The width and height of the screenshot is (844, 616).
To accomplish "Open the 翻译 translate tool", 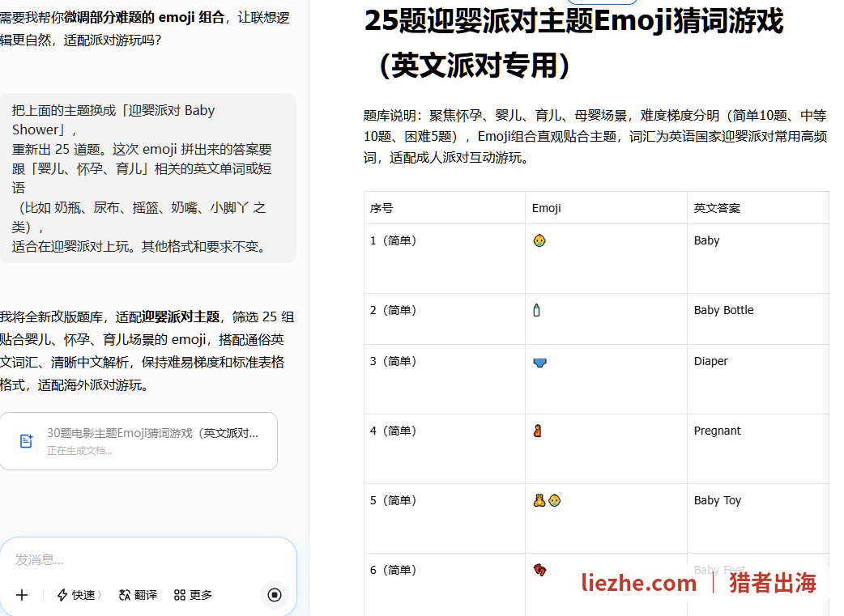I will click(138, 595).
